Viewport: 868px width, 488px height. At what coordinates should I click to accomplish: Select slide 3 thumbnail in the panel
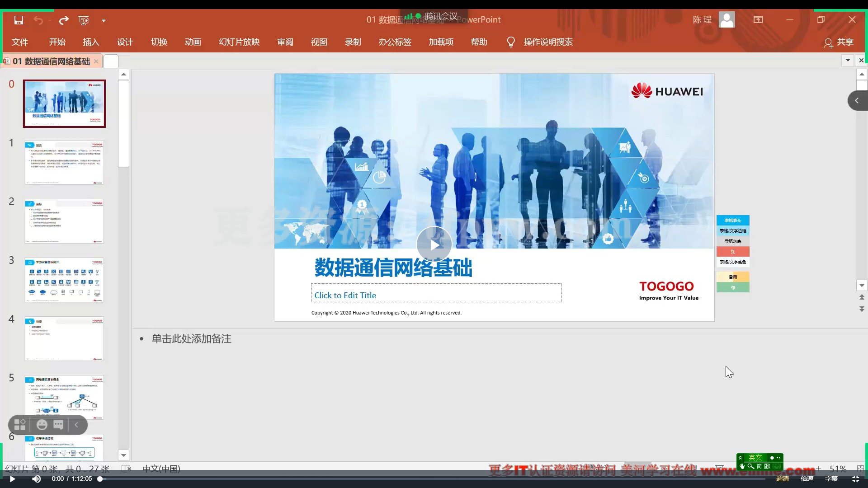point(64,280)
